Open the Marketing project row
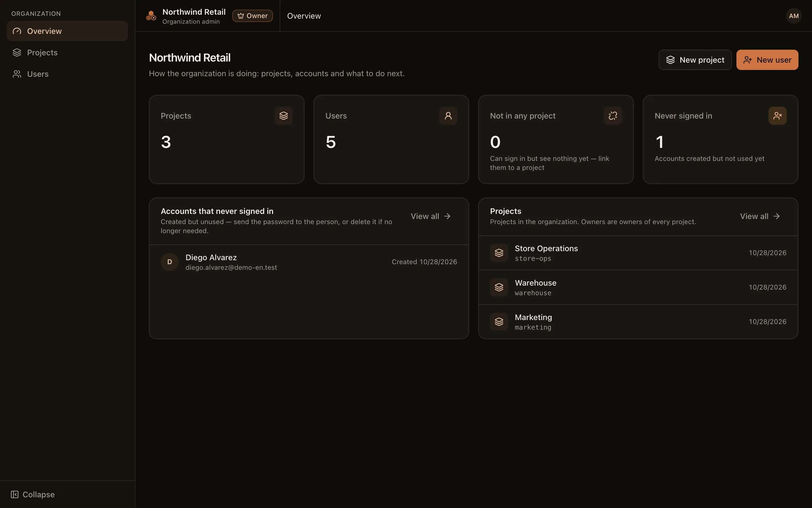Screen dimensions: 812x508 pyautogui.click(x=638, y=321)
